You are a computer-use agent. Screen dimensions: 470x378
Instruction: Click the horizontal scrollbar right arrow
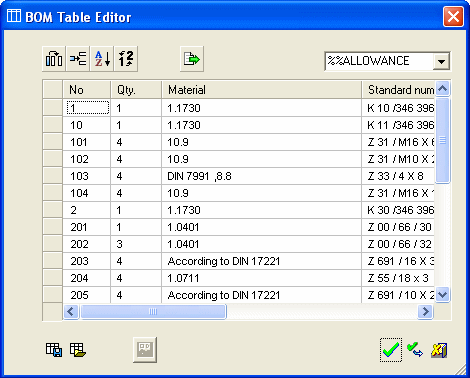[x=425, y=312]
